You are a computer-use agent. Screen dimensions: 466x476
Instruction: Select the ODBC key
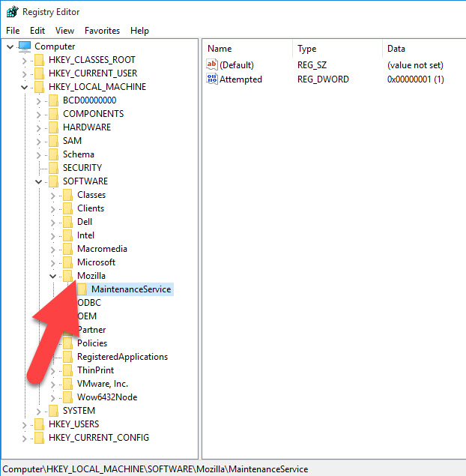coord(89,303)
